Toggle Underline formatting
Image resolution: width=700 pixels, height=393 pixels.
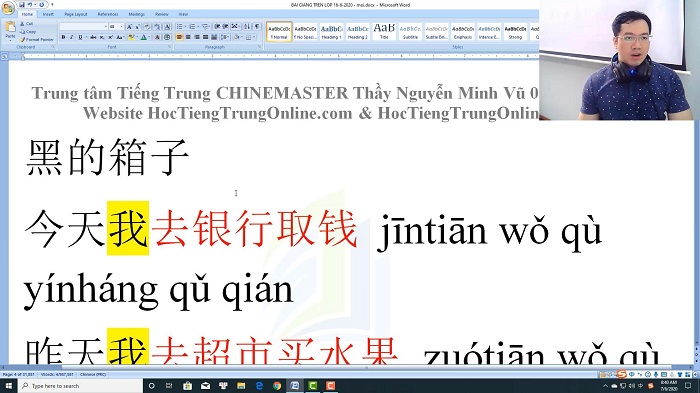click(x=80, y=37)
